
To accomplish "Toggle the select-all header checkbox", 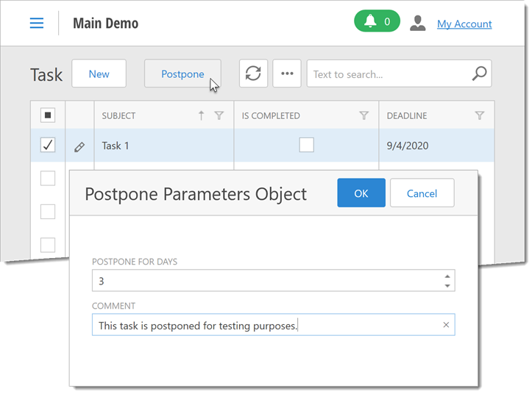I will click(48, 115).
